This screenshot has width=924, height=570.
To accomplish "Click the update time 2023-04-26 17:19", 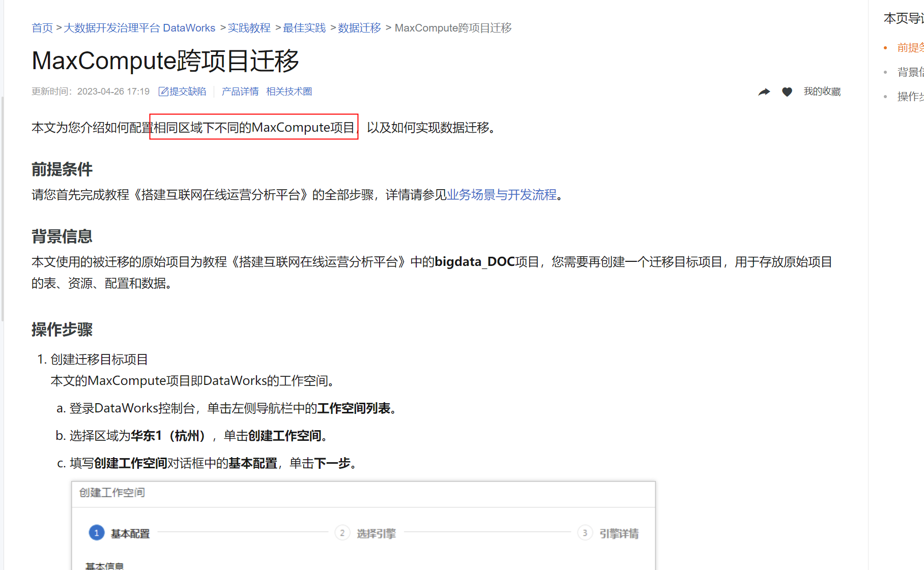I will (x=113, y=92).
